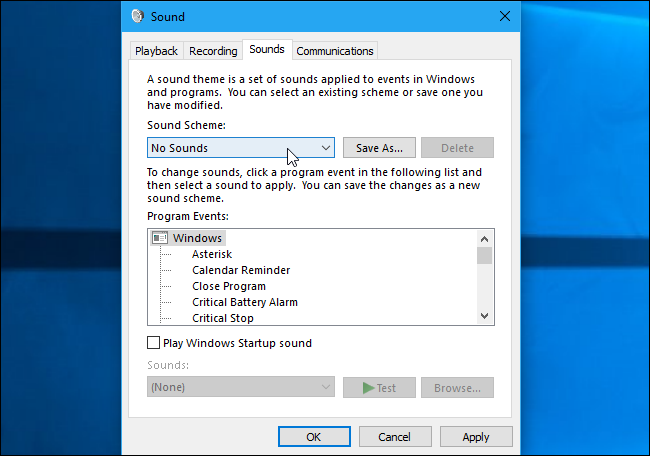This screenshot has height=456, width=650.
Task: Click the grayed Delete button
Action: pos(457,148)
